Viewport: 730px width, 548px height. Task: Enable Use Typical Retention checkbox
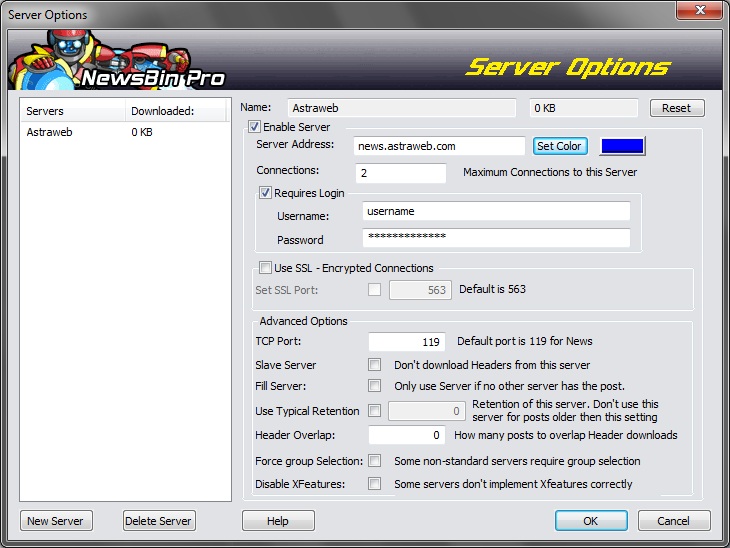tap(374, 411)
